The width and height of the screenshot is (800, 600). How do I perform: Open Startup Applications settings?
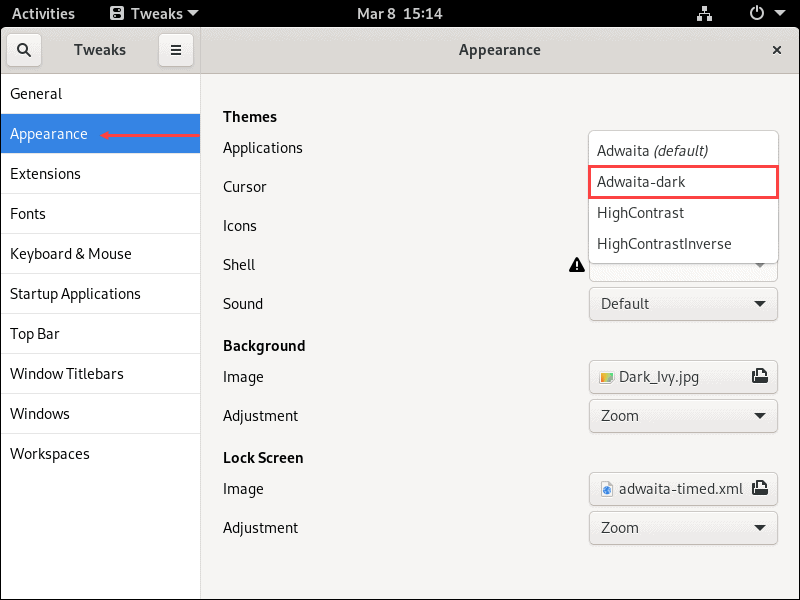point(101,294)
